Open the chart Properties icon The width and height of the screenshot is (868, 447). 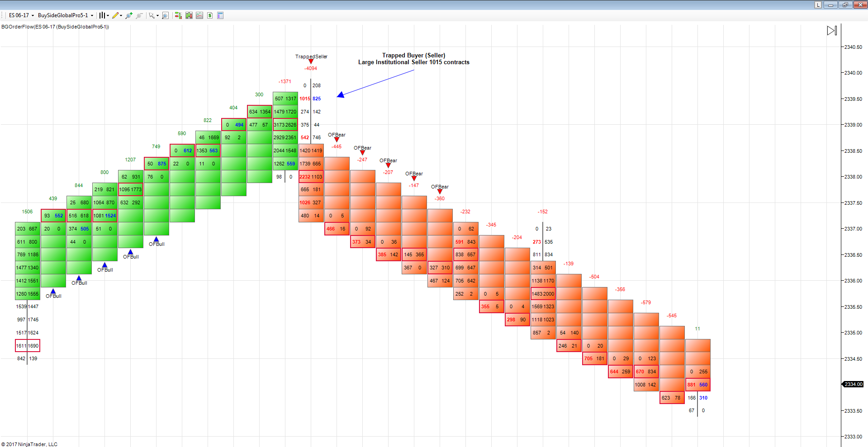[x=220, y=15]
